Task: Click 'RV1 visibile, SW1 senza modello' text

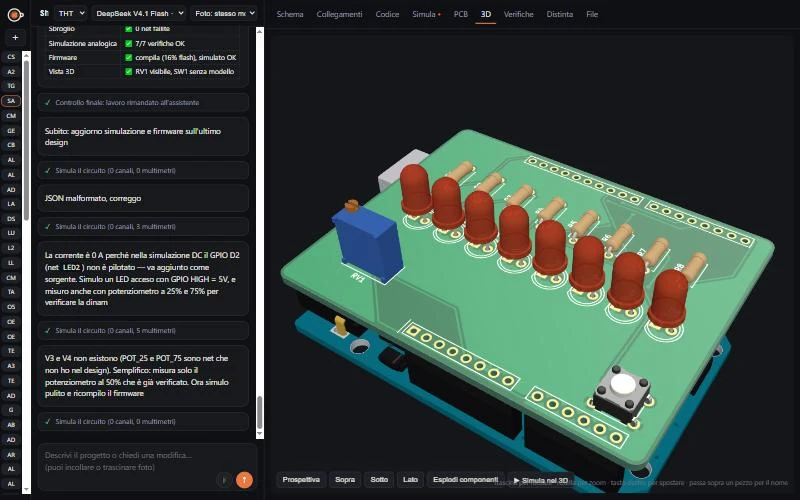Action: pyautogui.click(x=185, y=71)
